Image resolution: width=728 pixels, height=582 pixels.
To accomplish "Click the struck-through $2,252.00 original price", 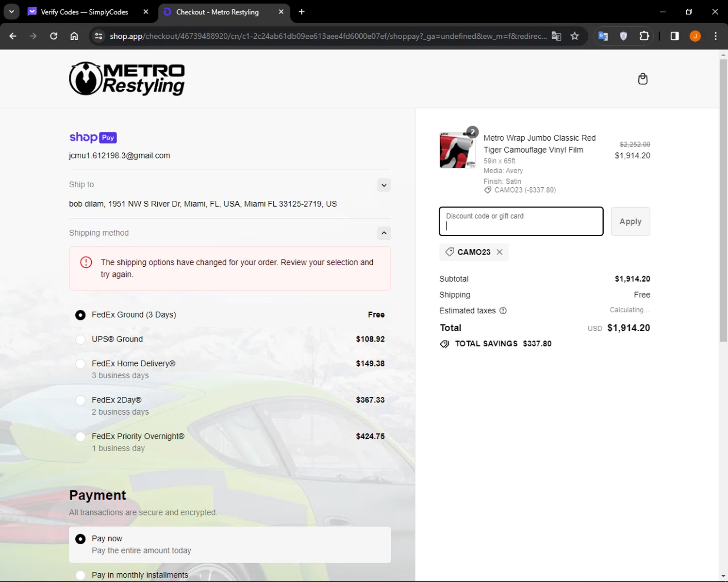I will pos(635,145).
